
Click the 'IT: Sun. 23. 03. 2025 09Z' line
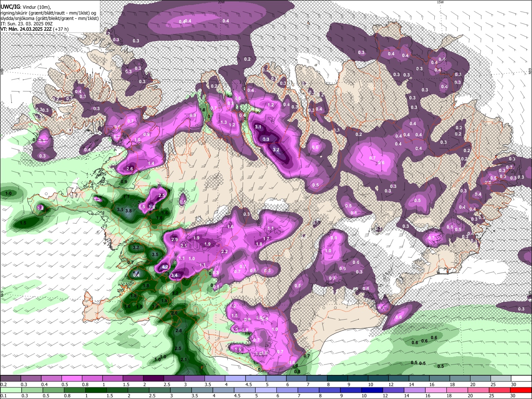click(26, 24)
